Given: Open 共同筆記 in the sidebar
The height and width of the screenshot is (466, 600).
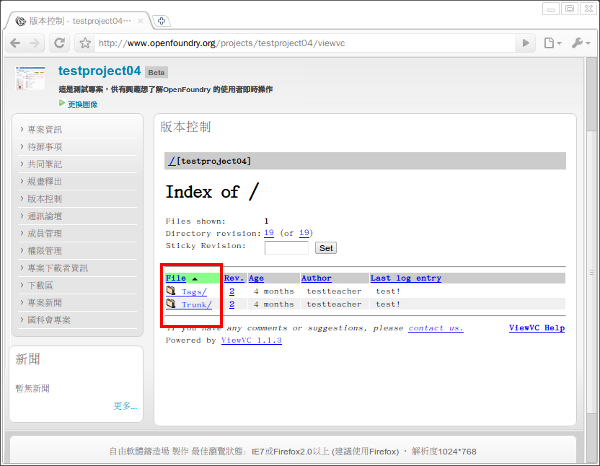Looking at the screenshot, I should 44,164.
